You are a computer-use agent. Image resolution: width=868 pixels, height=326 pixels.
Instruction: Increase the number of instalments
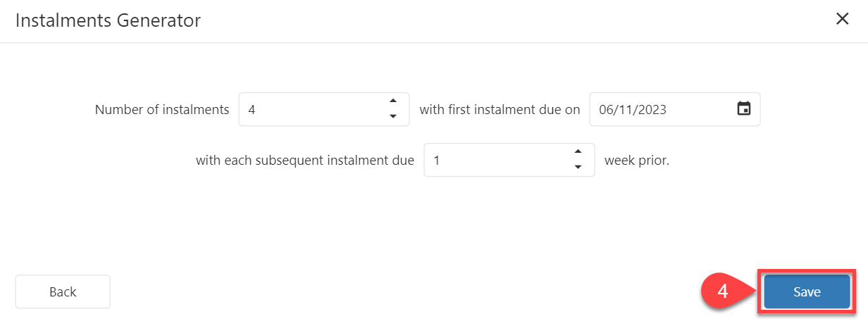393,101
